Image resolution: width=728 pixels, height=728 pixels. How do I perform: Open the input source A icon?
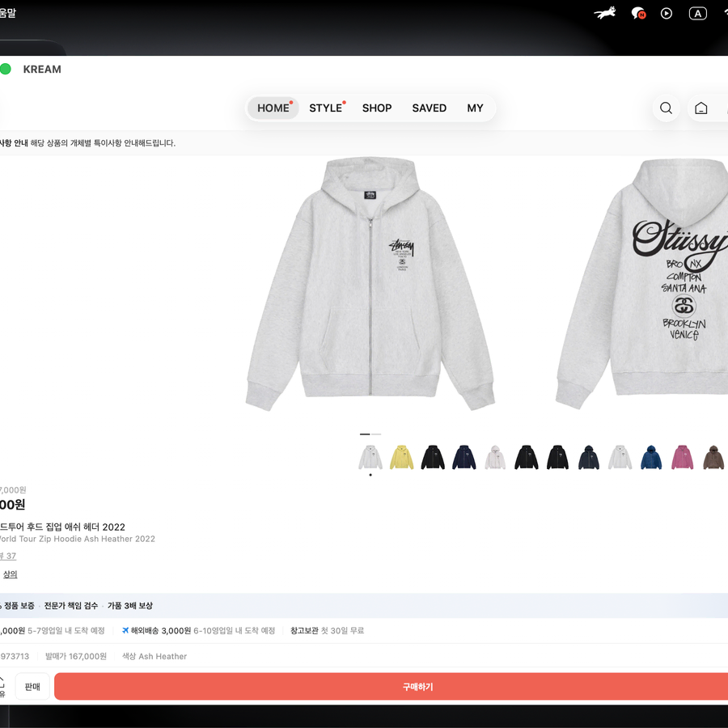[x=697, y=14]
